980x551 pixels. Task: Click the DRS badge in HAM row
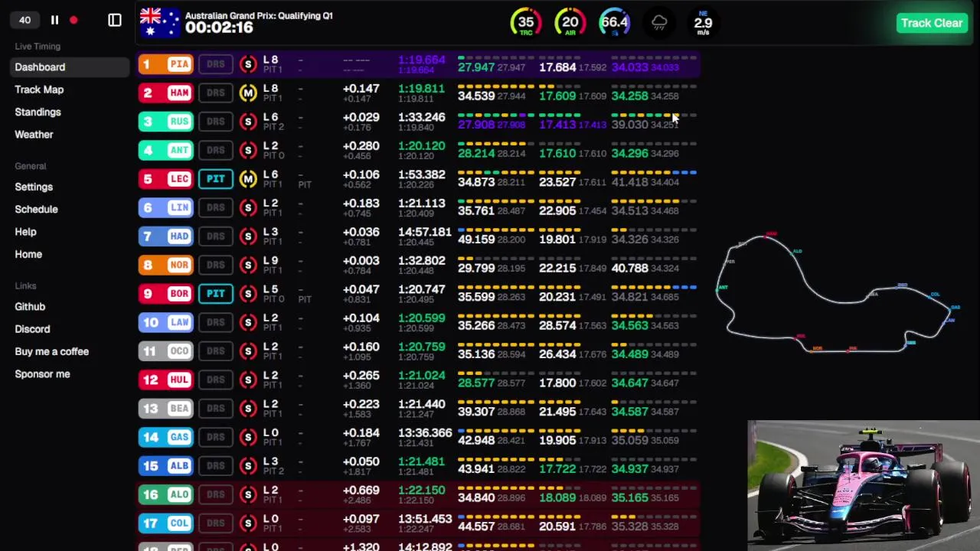pos(215,93)
